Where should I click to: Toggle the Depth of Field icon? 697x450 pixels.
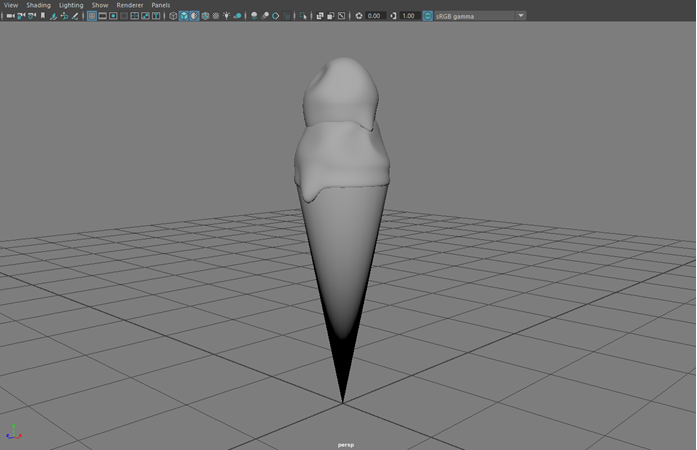pyautogui.click(x=287, y=16)
